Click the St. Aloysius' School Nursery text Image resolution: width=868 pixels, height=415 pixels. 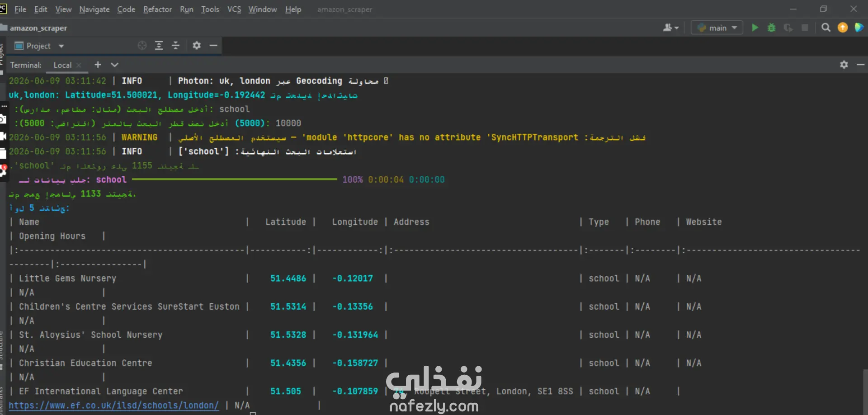[90, 335]
